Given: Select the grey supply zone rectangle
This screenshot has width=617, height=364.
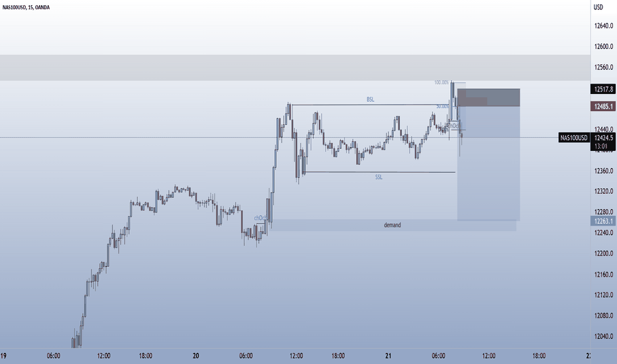Looking at the screenshot, I should [x=295, y=68].
